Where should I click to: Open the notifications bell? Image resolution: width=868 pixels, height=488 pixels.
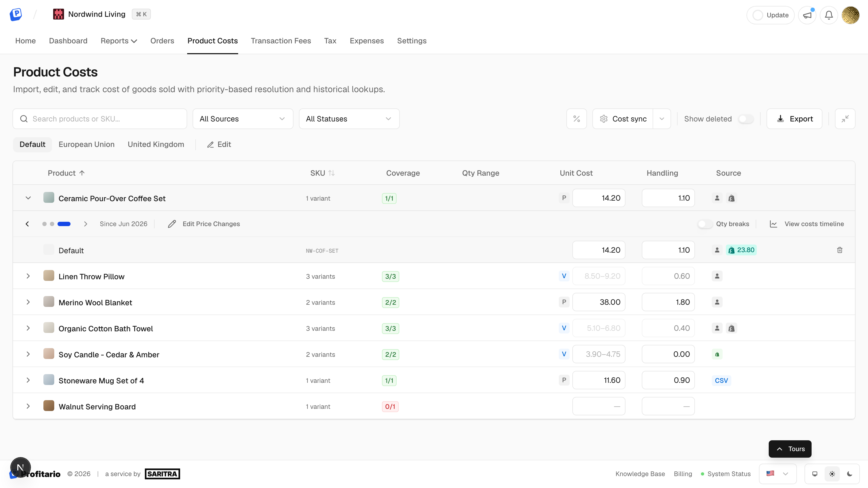coord(829,15)
